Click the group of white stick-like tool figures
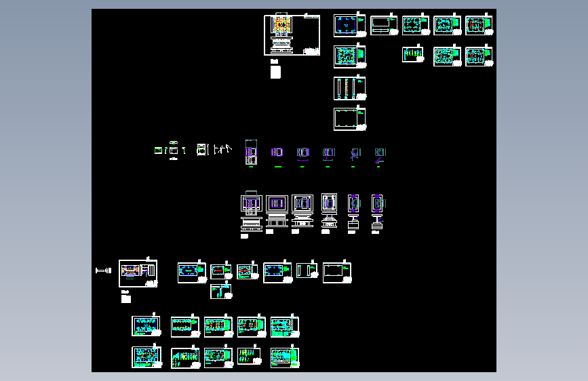This screenshot has width=588, height=381. click(222, 149)
